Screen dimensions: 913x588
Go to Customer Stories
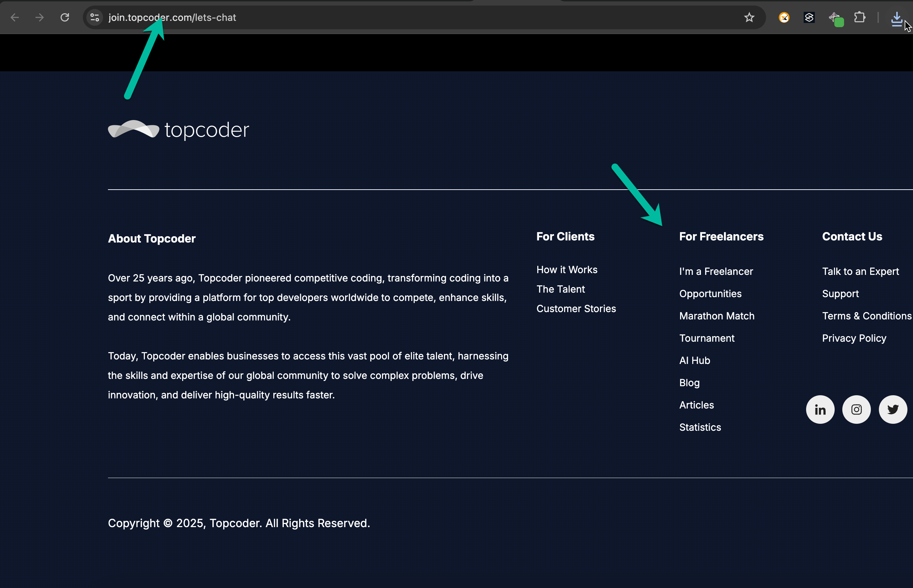[x=576, y=309]
